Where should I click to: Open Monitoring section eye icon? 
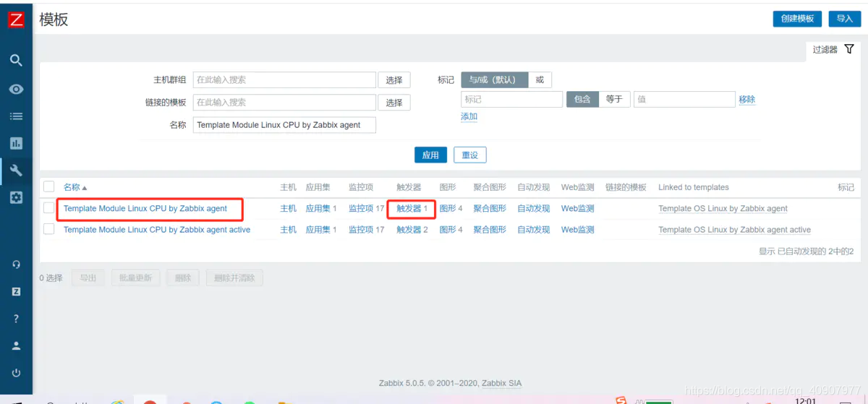coord(16,89)
